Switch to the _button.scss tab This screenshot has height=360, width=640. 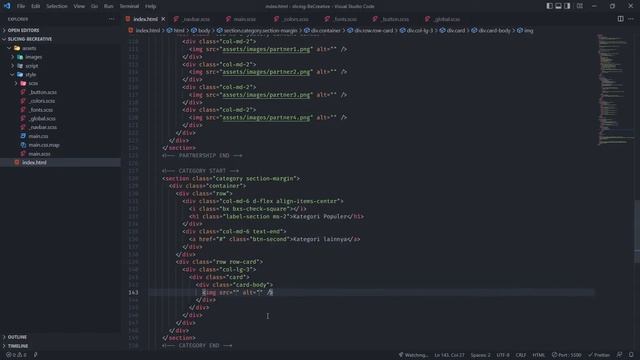point(391,19)
